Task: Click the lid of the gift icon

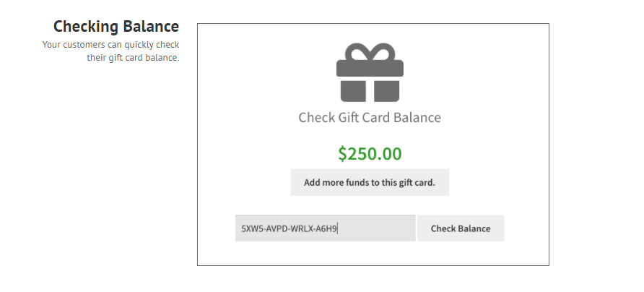Action: point(370,68)
